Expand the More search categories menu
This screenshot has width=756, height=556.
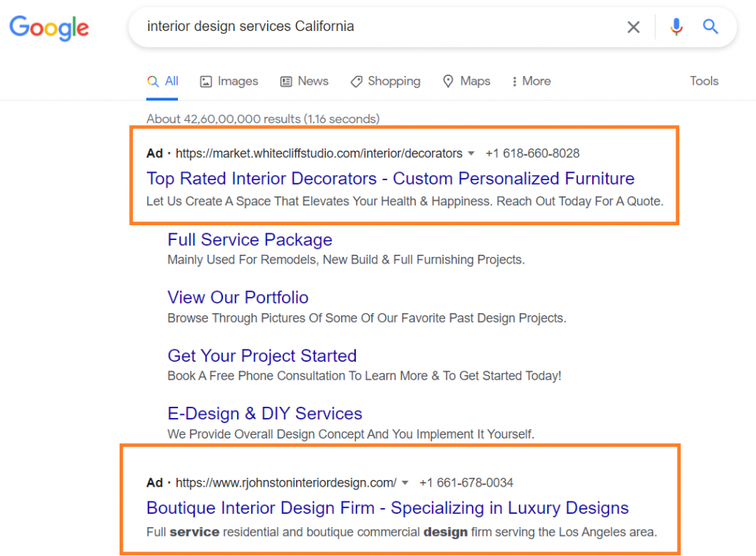tap(531, 81)
